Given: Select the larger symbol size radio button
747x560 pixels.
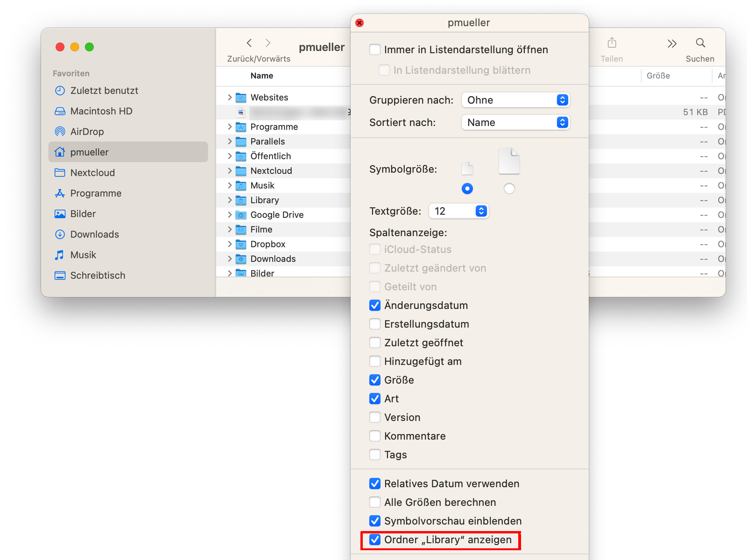Looking at the screenshot, I should [509, 189].
